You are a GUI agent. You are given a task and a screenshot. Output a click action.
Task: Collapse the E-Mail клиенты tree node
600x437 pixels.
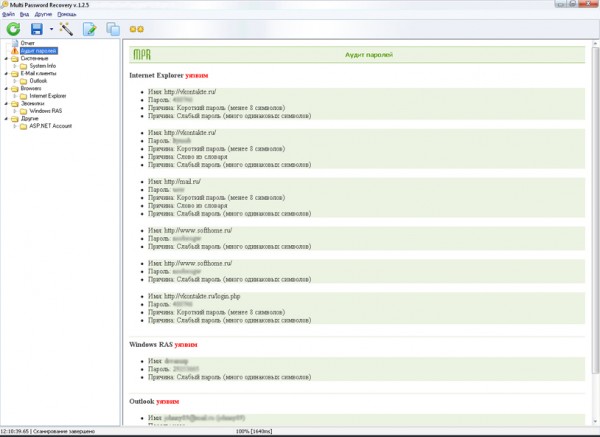(6, 73)
